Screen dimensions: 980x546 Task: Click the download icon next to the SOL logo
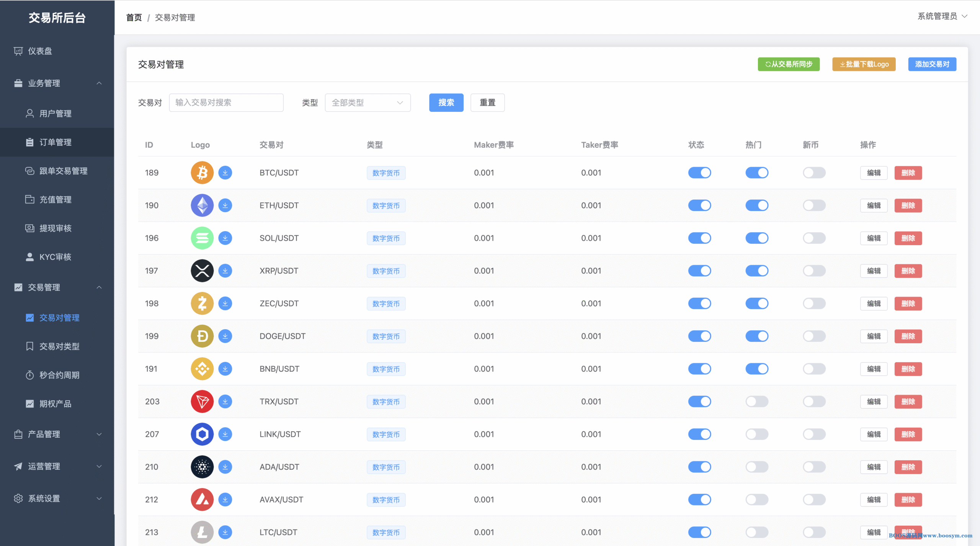(x=225, y=238)
